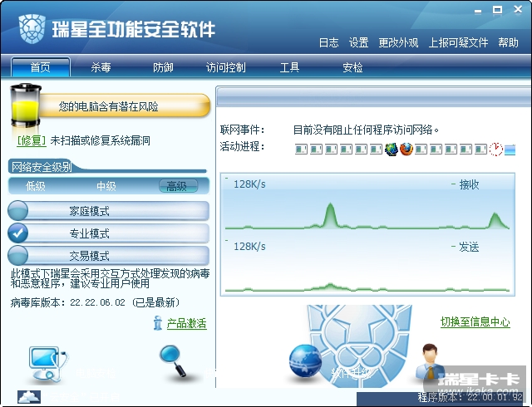This screenshot has height=407, width=532.
Task: Click the 发送 send traffic graph
Action: point(367,266)
